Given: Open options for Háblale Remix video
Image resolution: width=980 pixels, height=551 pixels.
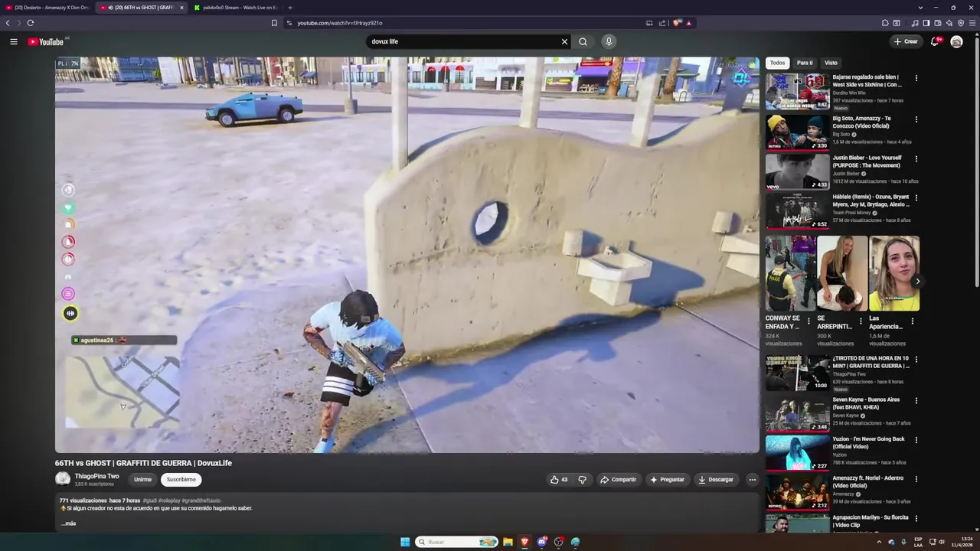Looking at the screenshot, I should [x=916, y=197].
